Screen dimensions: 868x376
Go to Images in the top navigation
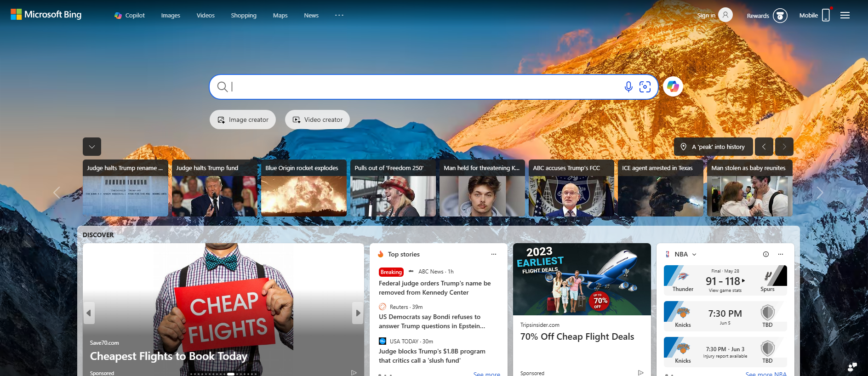171,15
